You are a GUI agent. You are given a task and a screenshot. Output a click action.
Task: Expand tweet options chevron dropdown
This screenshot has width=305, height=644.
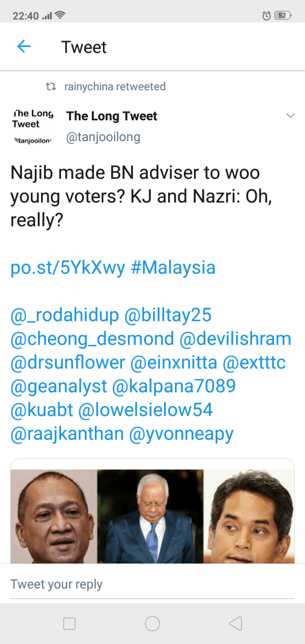click(x=290, y=116)
